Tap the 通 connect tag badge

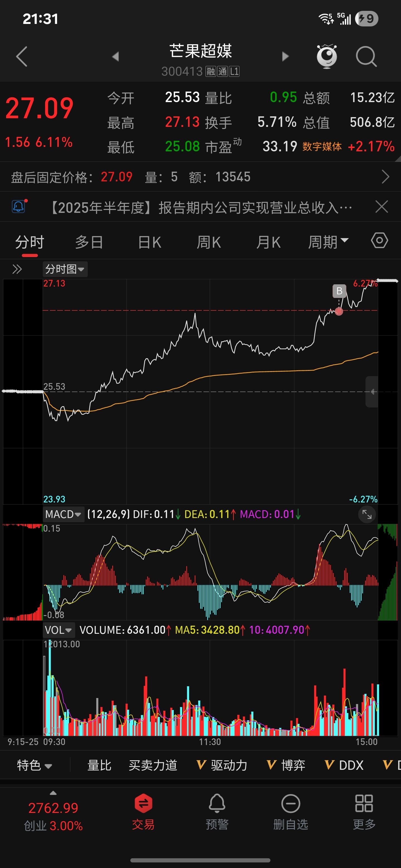tap(222, 71)
